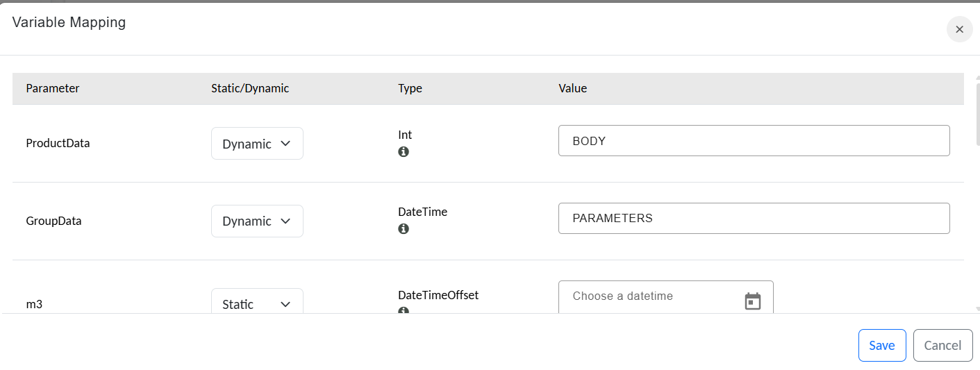Viewport: 980px width, 370px height.
Task: Open the m3 Static dropdown
Action: click(257, 303)
